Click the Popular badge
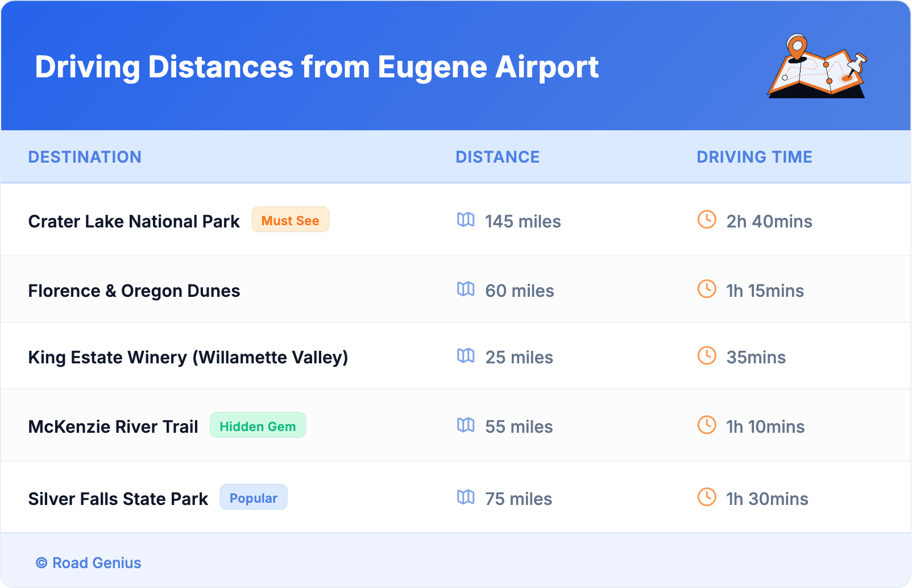 (x=254, y=498)
